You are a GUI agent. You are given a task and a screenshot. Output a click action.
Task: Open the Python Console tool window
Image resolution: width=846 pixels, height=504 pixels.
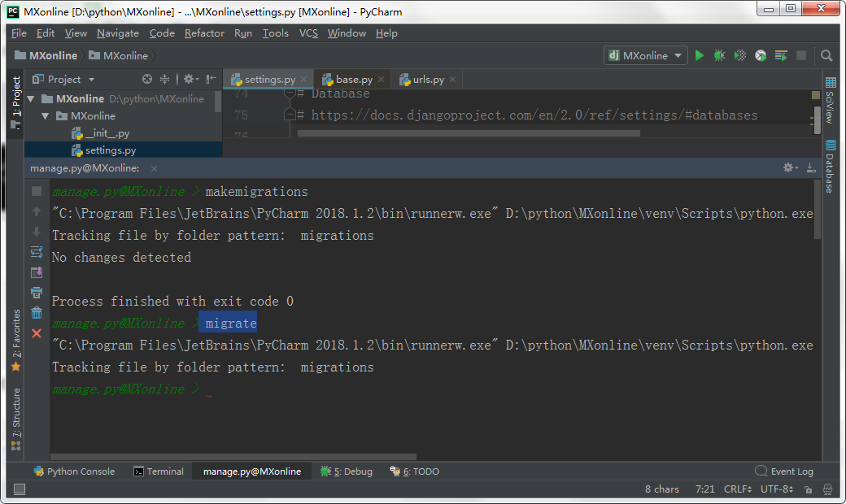click(75, 471)
